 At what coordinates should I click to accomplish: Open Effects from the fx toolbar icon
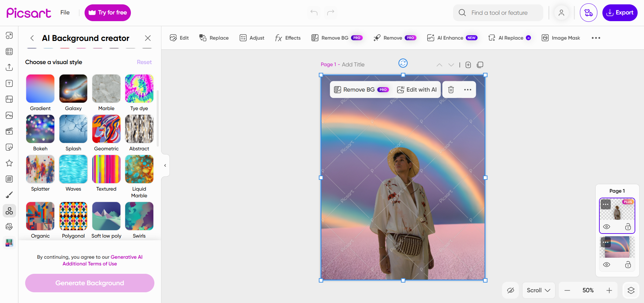click(x=288, y=38)
